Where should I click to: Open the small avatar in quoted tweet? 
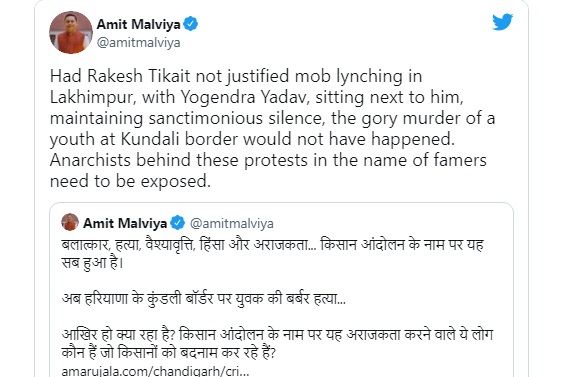coord(70,222)
